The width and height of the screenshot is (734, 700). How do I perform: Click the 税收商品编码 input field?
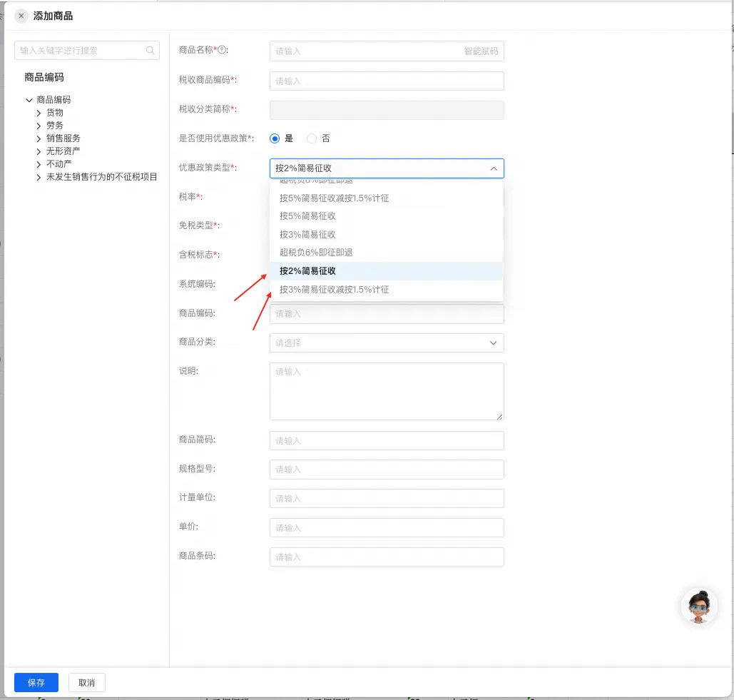(387, 81)
